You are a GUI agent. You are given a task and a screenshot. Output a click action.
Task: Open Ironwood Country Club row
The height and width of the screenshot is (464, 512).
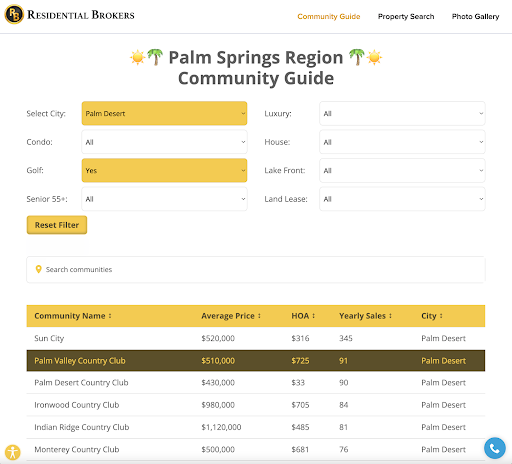[x=256, y=405]
